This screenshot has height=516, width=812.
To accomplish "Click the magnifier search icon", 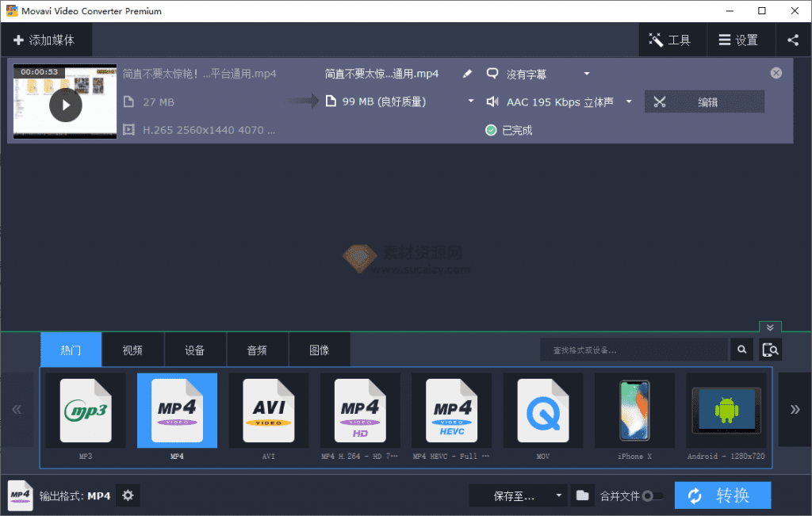I will [741, 350].
